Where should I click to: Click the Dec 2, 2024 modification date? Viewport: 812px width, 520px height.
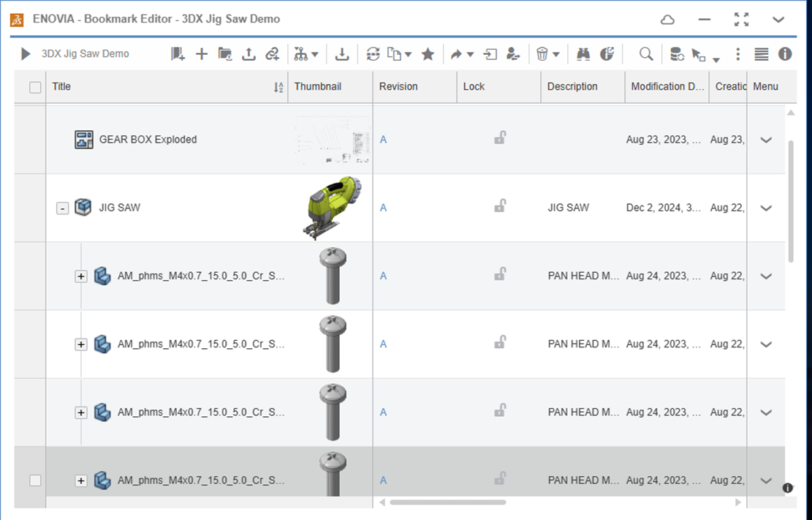coord(664,208)
